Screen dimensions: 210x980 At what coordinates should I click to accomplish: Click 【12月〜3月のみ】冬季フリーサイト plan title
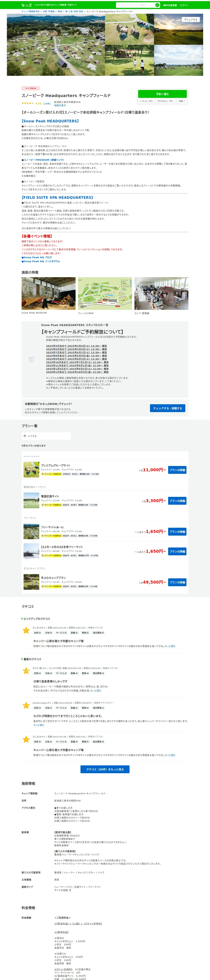[62, 547]
